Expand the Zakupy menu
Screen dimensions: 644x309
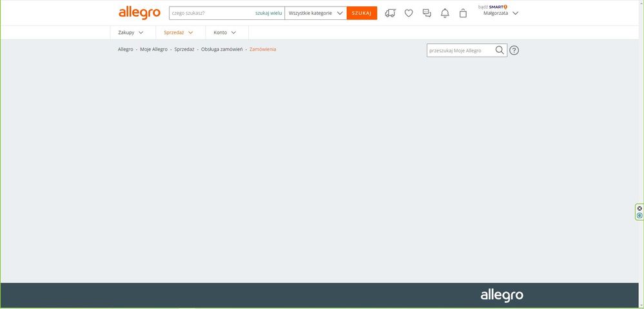coord(131,32)
